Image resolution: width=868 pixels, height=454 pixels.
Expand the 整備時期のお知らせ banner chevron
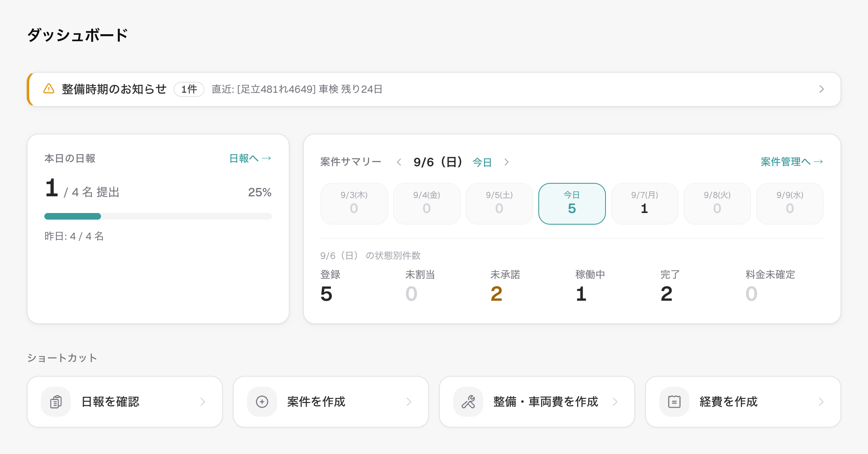tap(821, 89)
